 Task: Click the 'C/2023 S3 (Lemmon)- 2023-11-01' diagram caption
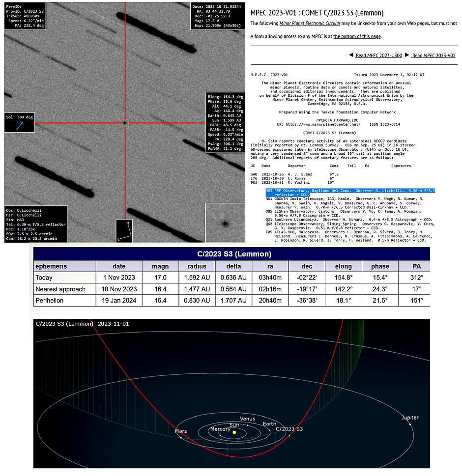82,324
